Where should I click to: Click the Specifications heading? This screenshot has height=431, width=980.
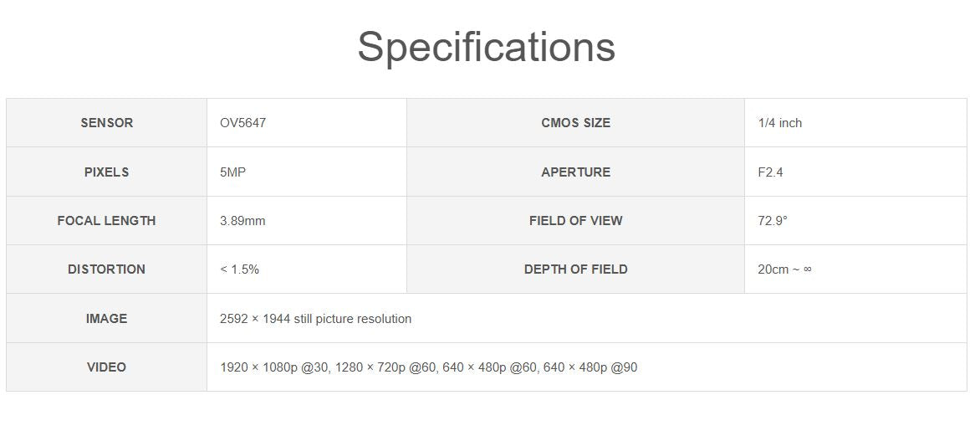click(x=486, y=47)
